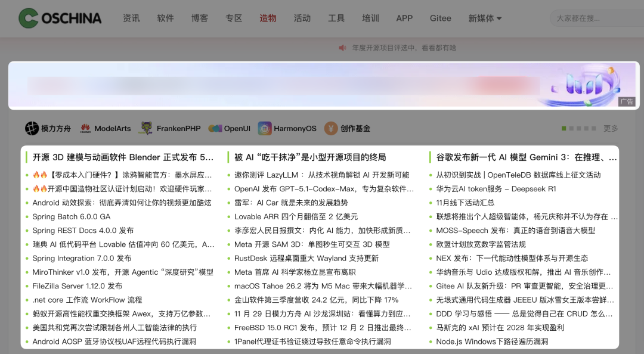644x354 pixels.
Task: Click the FrankenPHP mascot icon
Action: click(145, 128)
